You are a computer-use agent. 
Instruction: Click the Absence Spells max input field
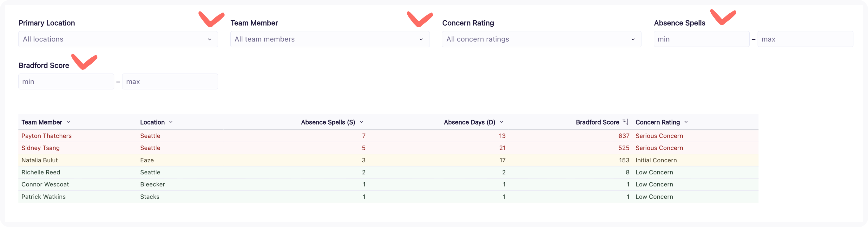click(806, 39)
